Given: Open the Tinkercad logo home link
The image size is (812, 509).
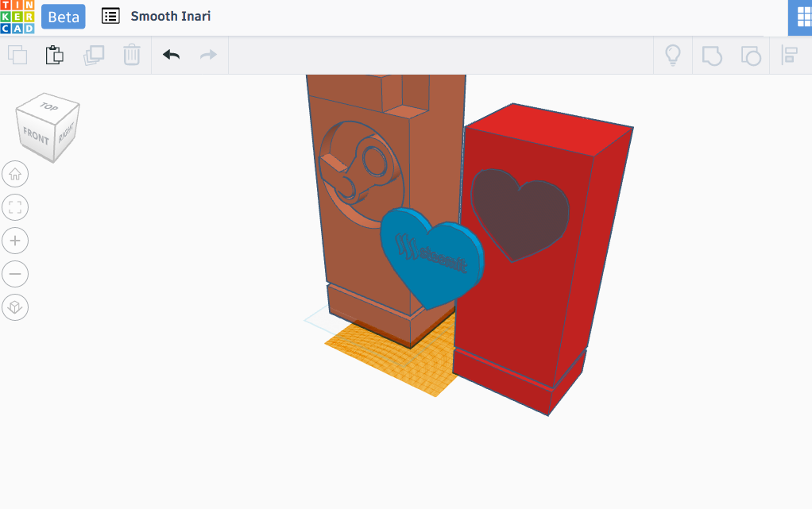Looking at the screenshot, I should click(x=17, y=17).
